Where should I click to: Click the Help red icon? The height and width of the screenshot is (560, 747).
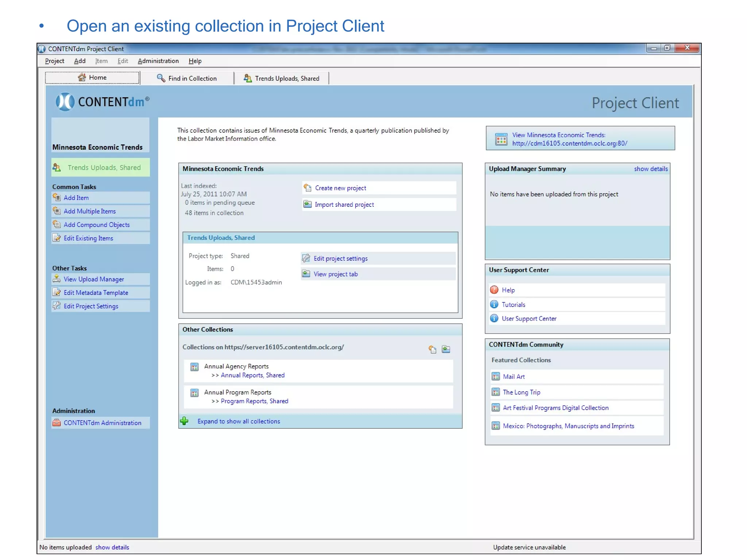(x=494, y=290)
